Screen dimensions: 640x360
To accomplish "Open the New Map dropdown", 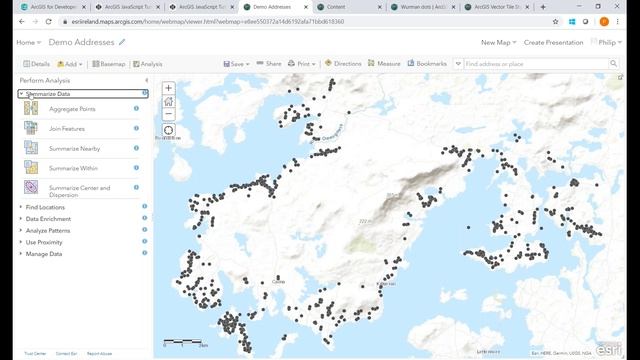I will [x=498, y=42].
